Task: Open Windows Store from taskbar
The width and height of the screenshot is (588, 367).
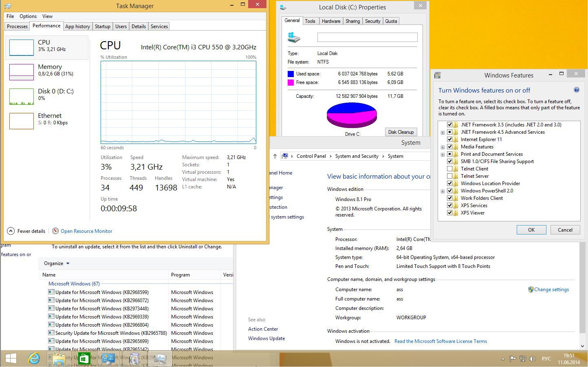Action: (84, 358)
